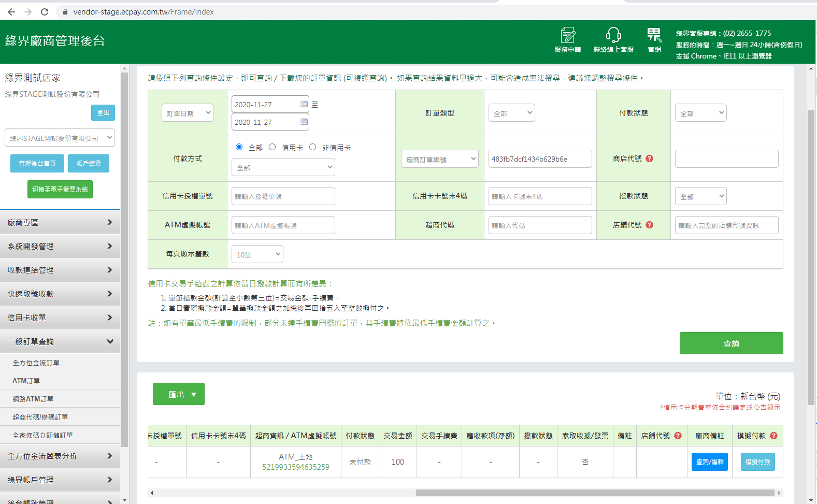Collapse 一般訂單查詢 sidebar menu
The image size is (817, 504).
pos(60,341)
